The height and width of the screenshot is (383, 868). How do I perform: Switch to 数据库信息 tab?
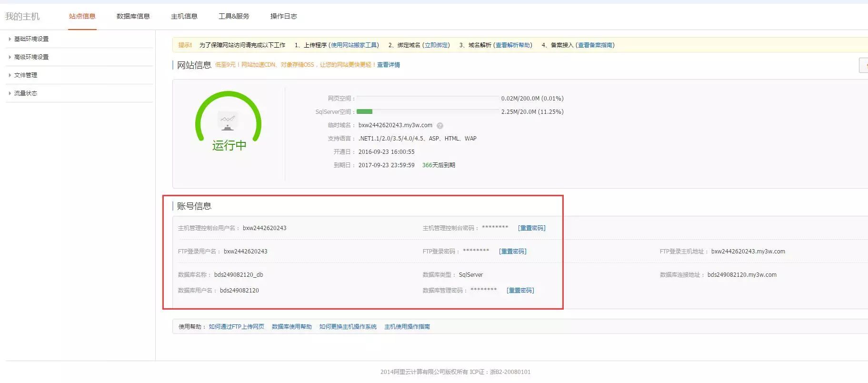(x=133, y=16)
